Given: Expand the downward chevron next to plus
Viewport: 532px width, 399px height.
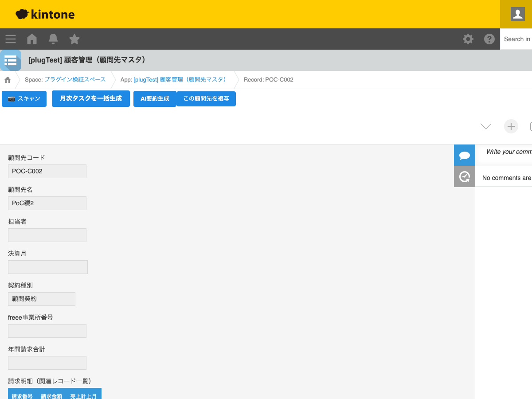Looking at the screenshot, I should (486, 126).
